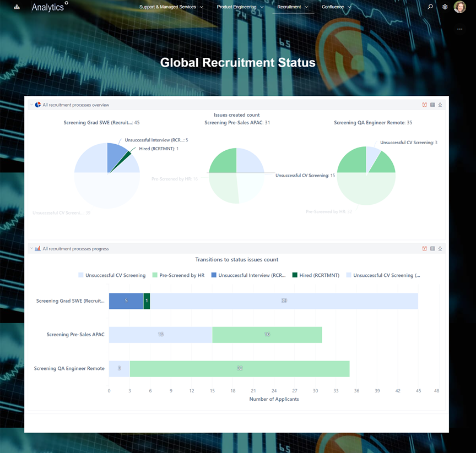The width and height of the screenshot is (476, 453).
Task: Collapse the All recruitment processes overview gadget
Action: pyautogui.click(x=31, y=105)
